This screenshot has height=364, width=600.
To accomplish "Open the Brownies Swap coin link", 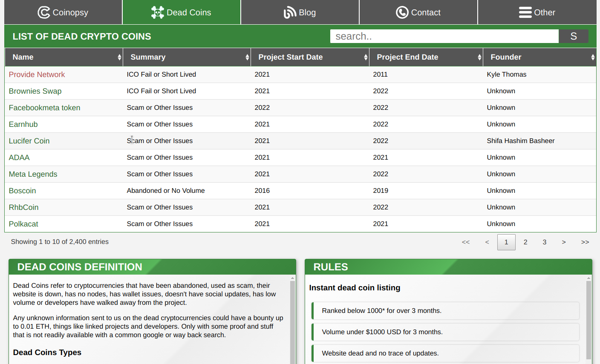I will [35, 91].
